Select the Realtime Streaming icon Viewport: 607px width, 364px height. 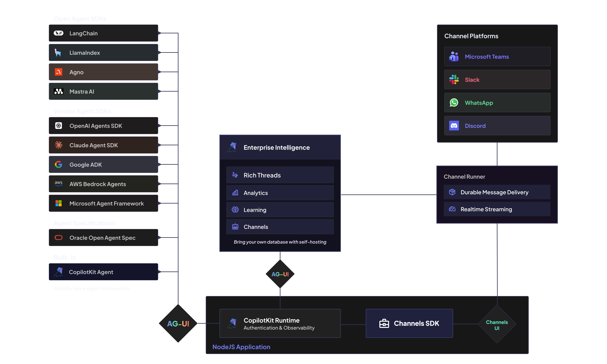pos(452,209)
